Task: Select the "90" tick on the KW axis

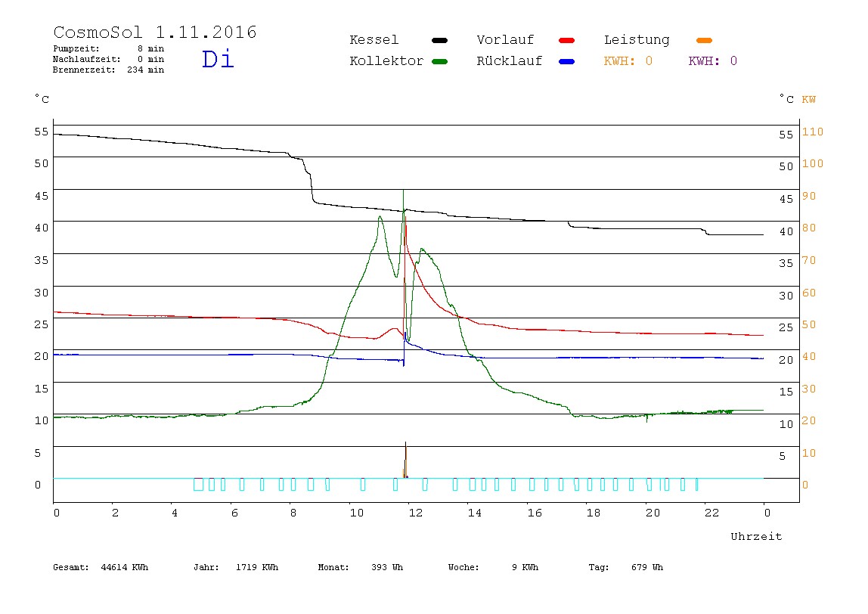Action: [809, 196]
